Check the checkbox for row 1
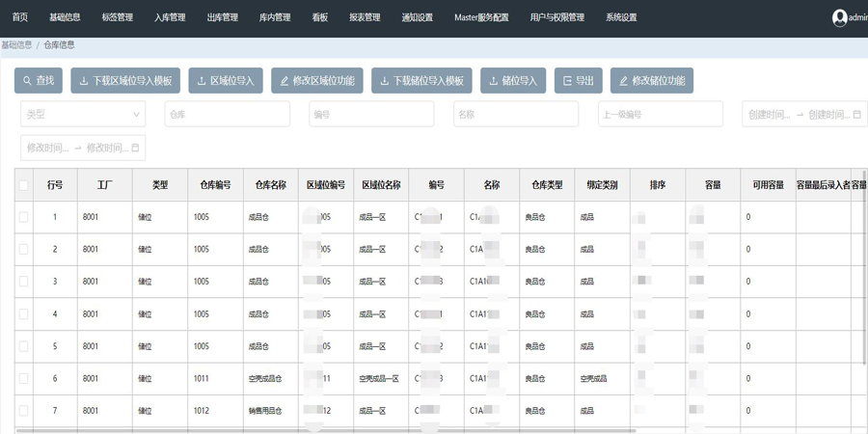Screen dimensions: 868x434 (24, 217)
